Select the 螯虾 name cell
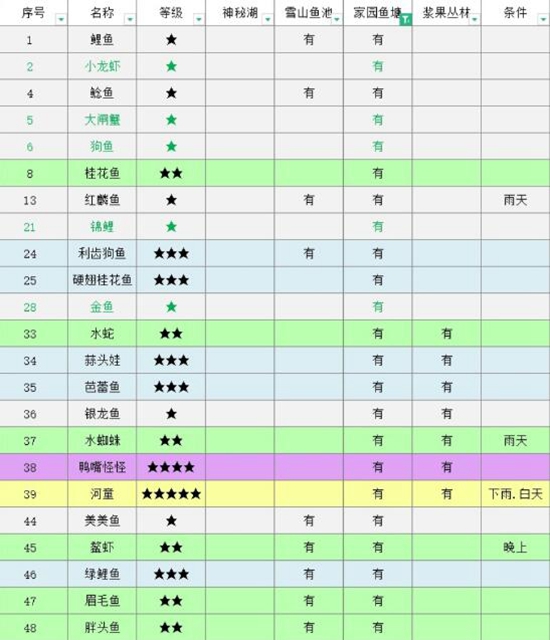This screenshot has width=550, height=640. click(102, 547)
